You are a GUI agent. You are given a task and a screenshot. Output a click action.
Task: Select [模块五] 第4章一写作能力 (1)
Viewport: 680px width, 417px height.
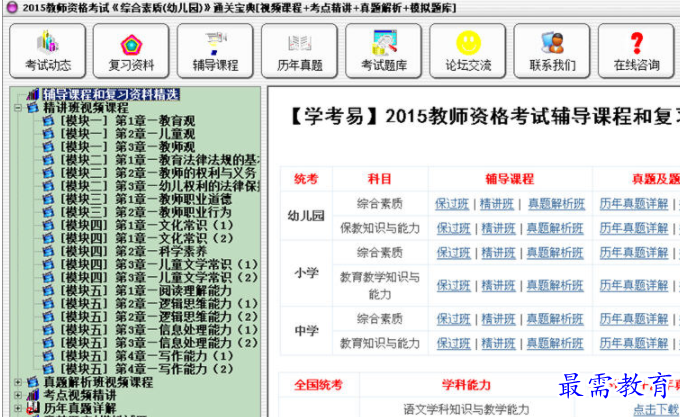147,356
